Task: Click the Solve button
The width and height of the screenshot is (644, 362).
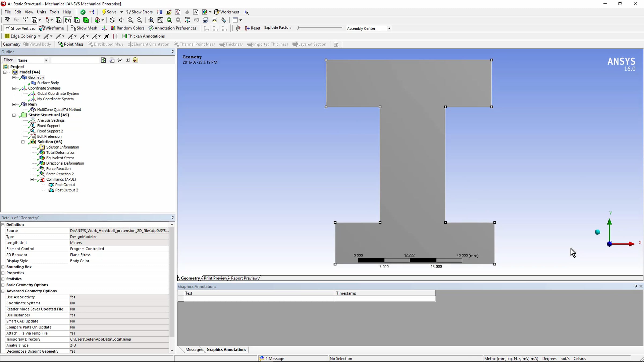Action: (109, 12)
